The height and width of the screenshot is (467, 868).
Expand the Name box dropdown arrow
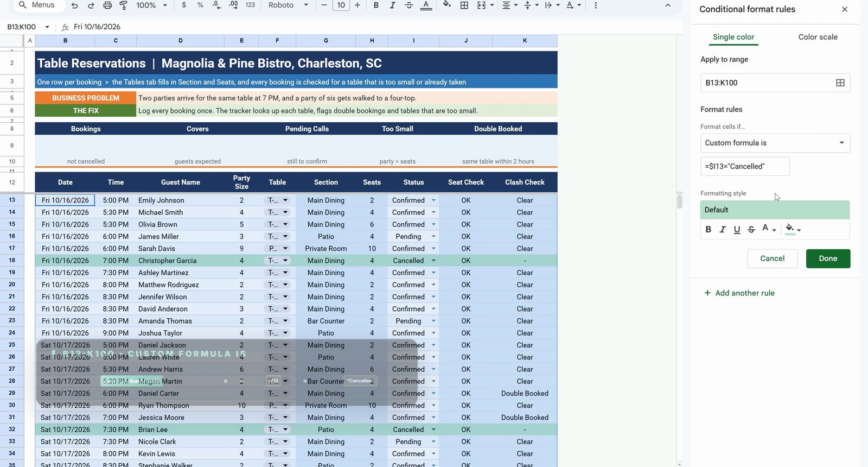(x=47, y=27)
